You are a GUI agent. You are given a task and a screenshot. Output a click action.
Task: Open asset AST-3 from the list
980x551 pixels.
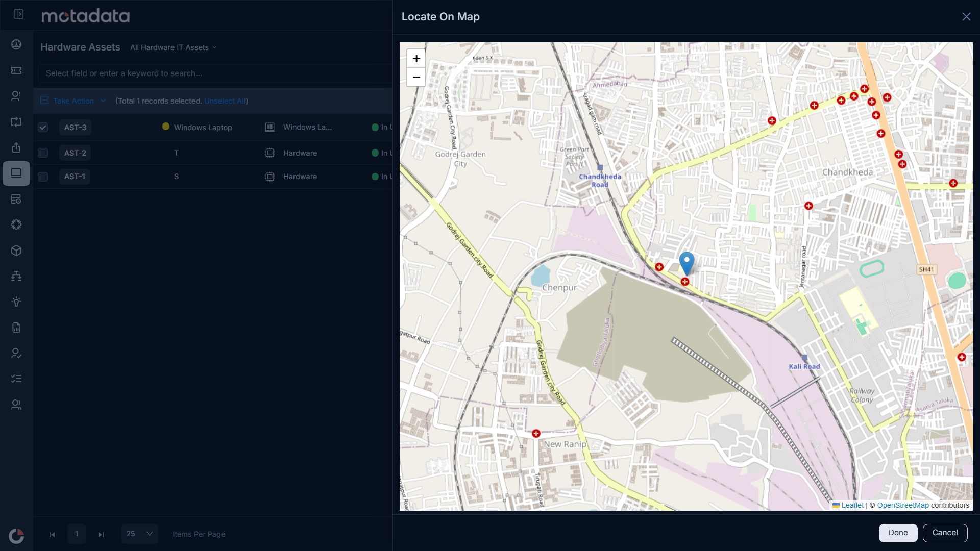pos(75,128)
